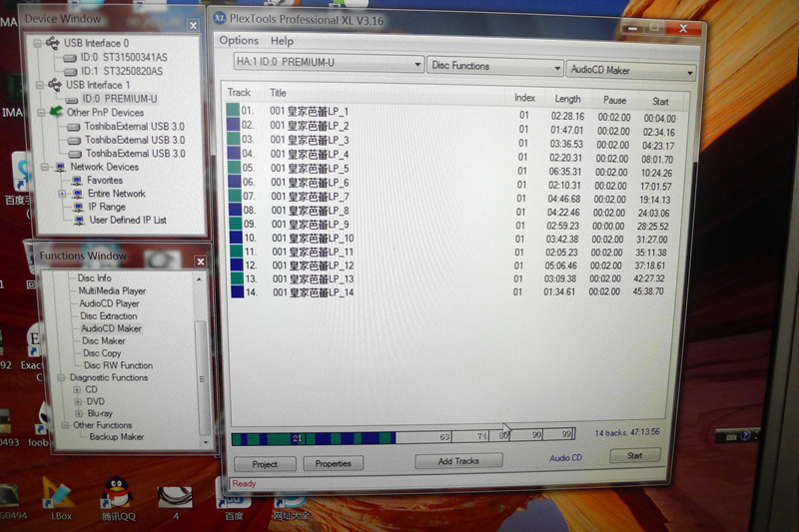Expand the DVD diagnostics node
The image size is (799, 532).
pyautogui.click(x=78, y=401)
